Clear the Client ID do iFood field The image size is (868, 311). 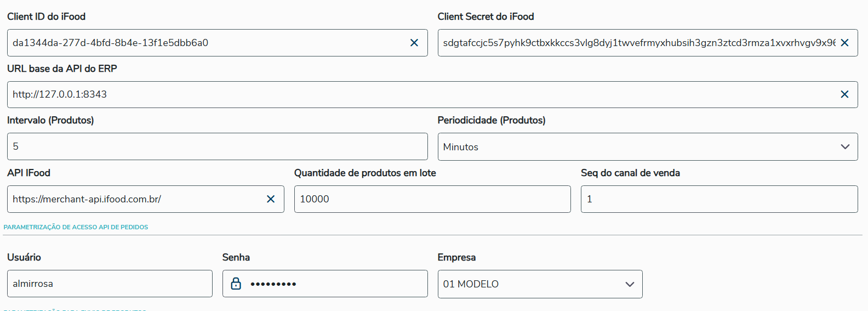[x=414, y=43]
